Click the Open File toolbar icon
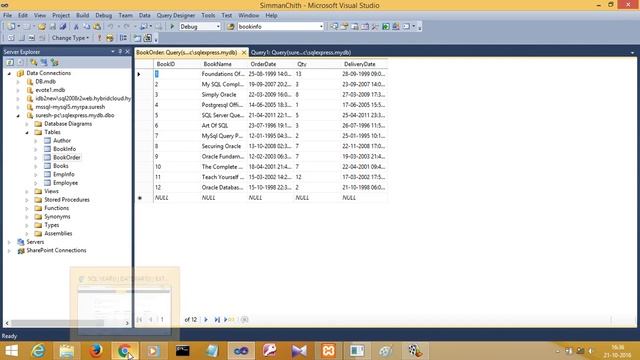The image size is (640, 360). (x=42, y=27)
